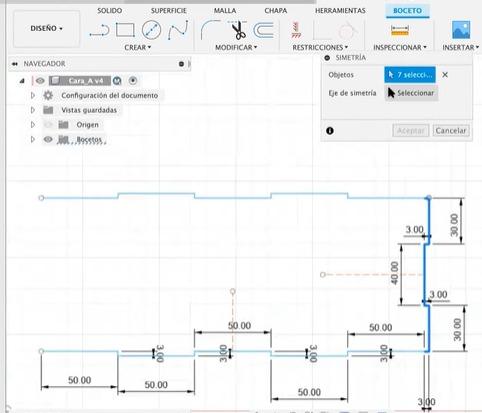Click the horizontal dashed construction line endpoint
Viewport: 482px width, 413px height.
coord(322,275)
